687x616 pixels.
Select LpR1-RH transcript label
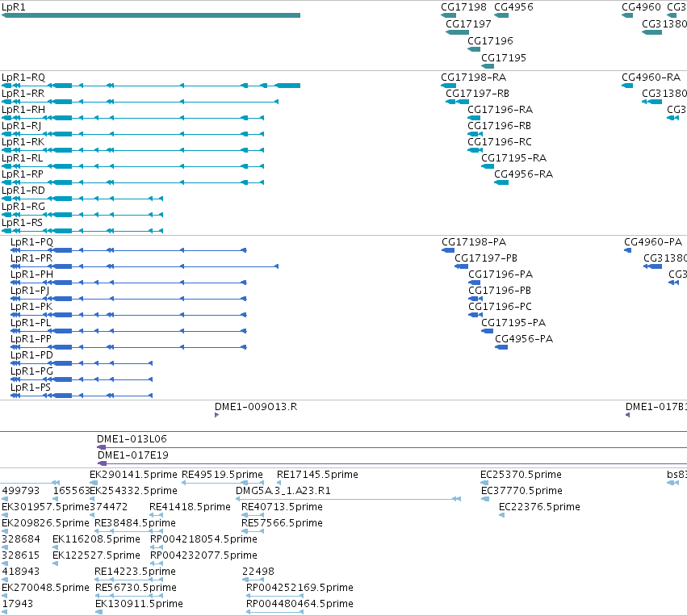point(23,110)
